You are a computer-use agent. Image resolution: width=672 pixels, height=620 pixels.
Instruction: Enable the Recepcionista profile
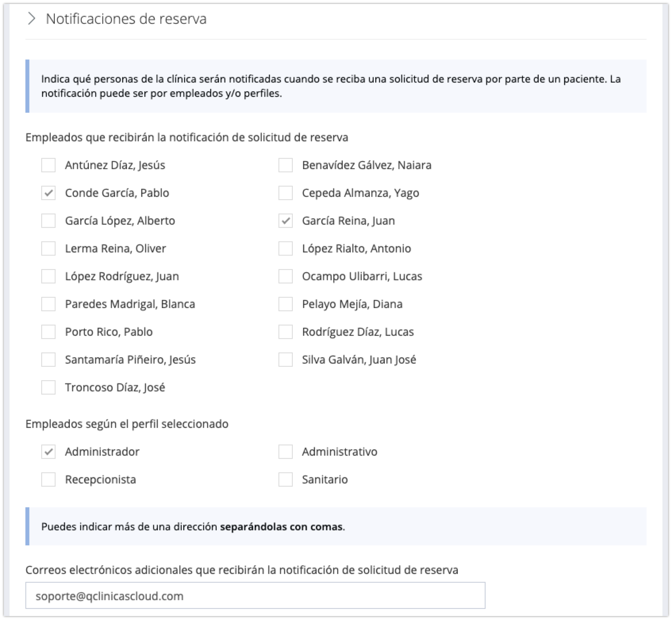(x=48, y=479)
